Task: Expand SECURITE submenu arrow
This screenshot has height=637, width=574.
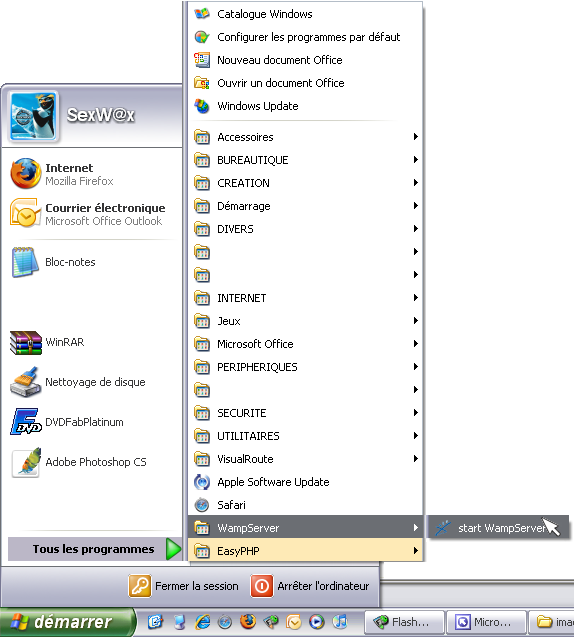Action: [416, 413]
